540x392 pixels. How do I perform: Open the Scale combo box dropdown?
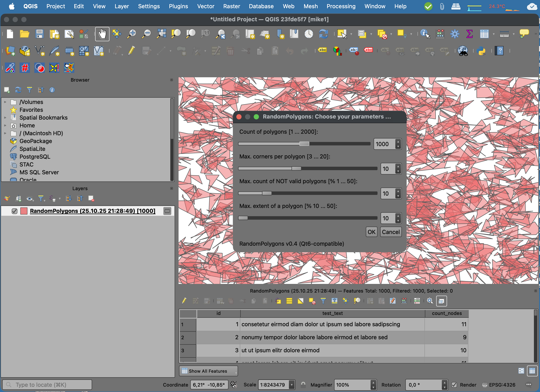coord(292,385)
